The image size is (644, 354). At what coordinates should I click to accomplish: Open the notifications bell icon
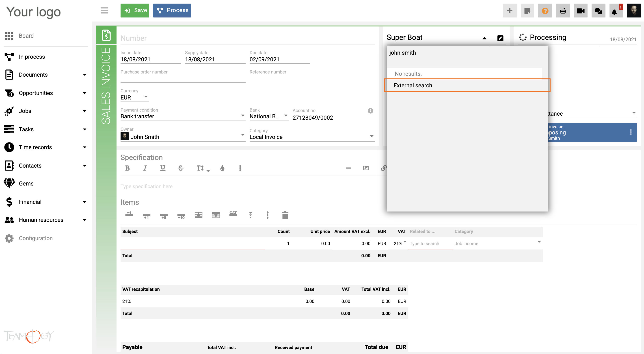614,11
